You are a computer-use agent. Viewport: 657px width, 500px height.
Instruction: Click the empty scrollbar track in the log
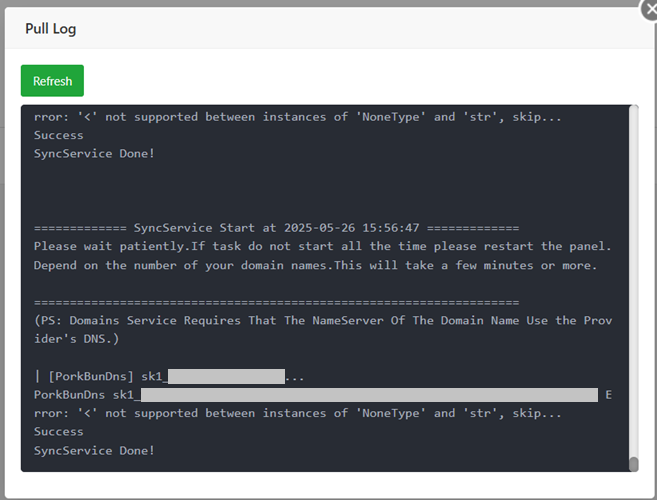(633, 280)
